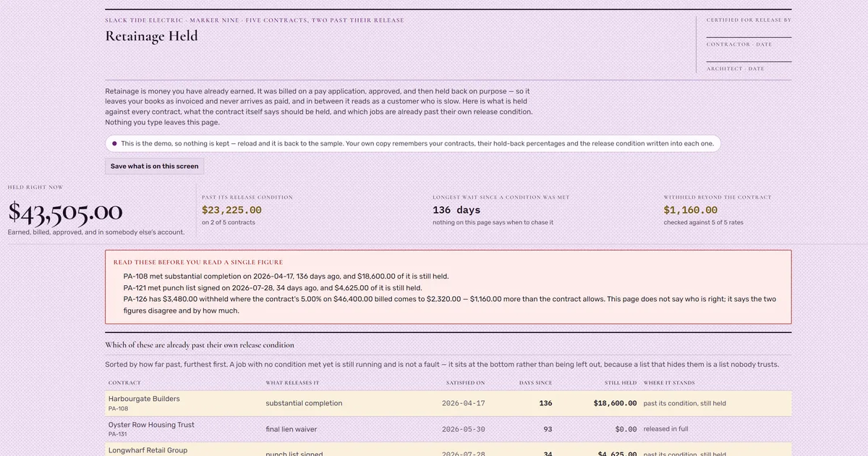This screenshot has width=868, height=456.
Task: Click the date 2026-05-30
Action: click(x=463, y=429)
